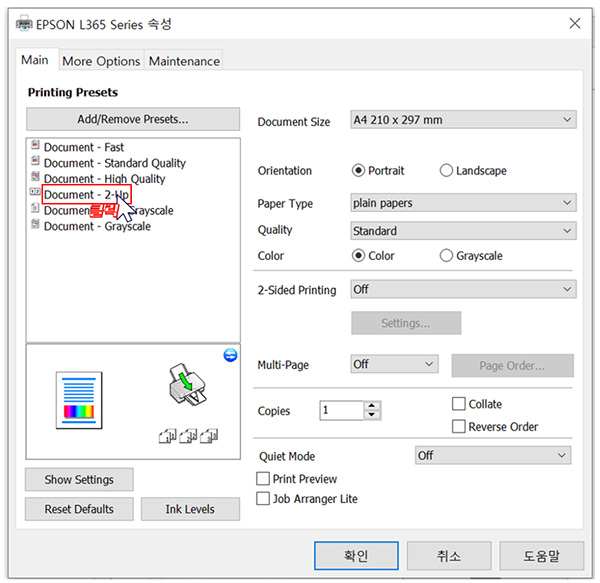The width and height of the screenshot is (600, 583).
Task: Switch to the More Options tab
Action: (101, 61)
